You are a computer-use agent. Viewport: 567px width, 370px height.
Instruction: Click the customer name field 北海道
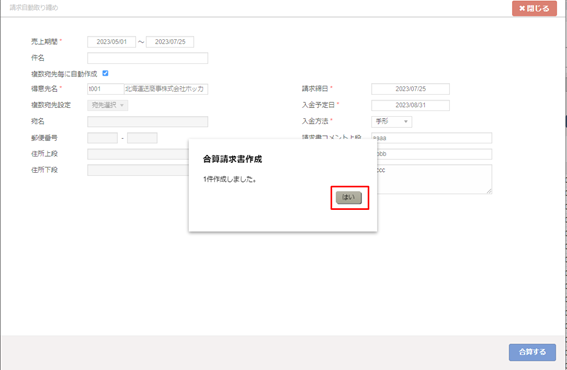pos(166,89)
